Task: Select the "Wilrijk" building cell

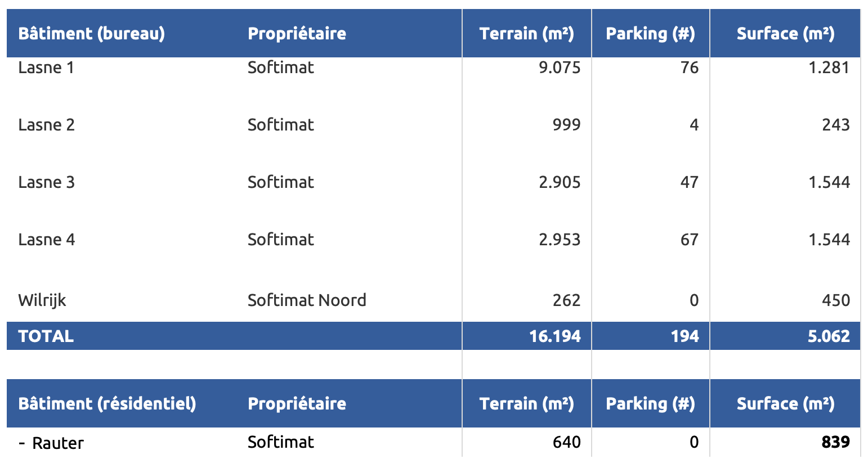Action: click(42, 300)
